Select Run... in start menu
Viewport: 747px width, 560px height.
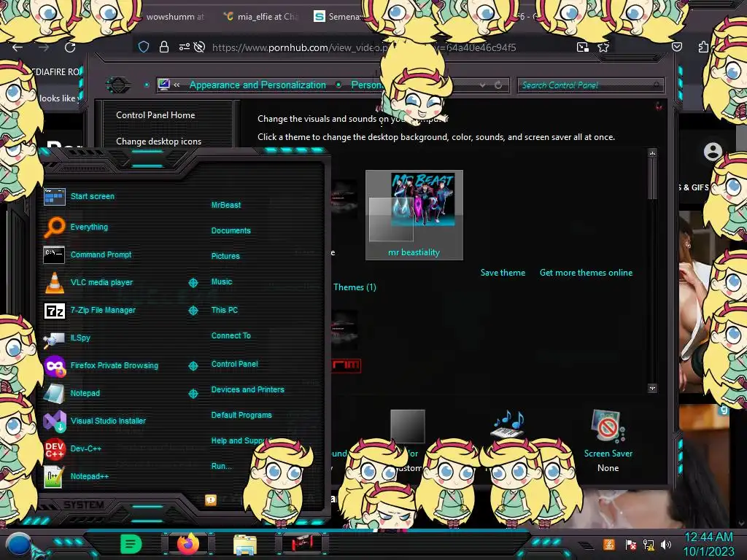[x=221, y=466]
